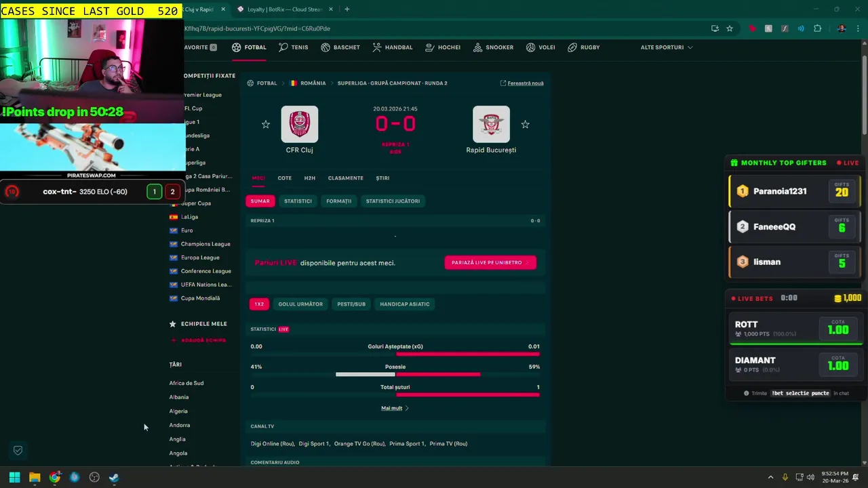This screenshot has width=868, height=488.
Task: Open Steam from the taskbar
Action: point(114,478)
